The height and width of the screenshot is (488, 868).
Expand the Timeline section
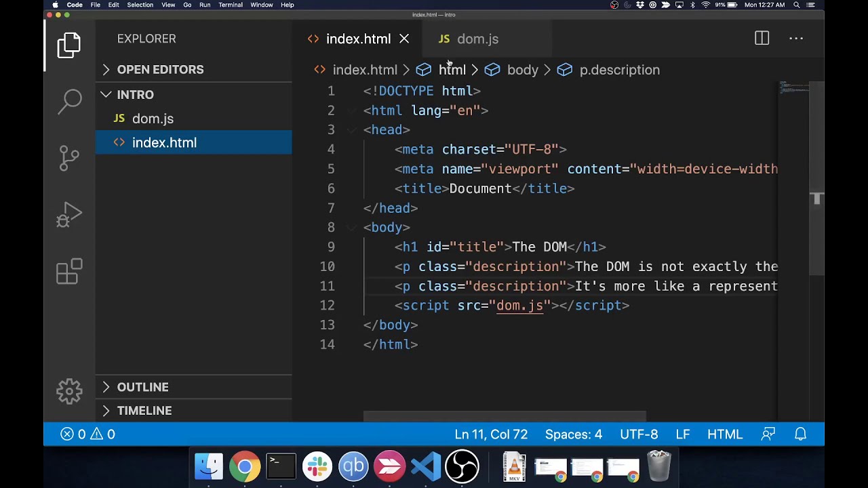coord(144,411)
